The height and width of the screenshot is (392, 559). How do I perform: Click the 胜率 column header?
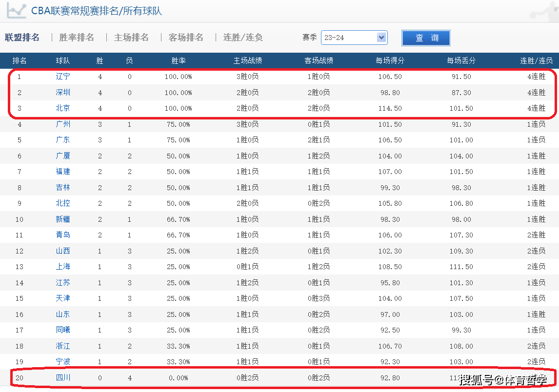178,60
